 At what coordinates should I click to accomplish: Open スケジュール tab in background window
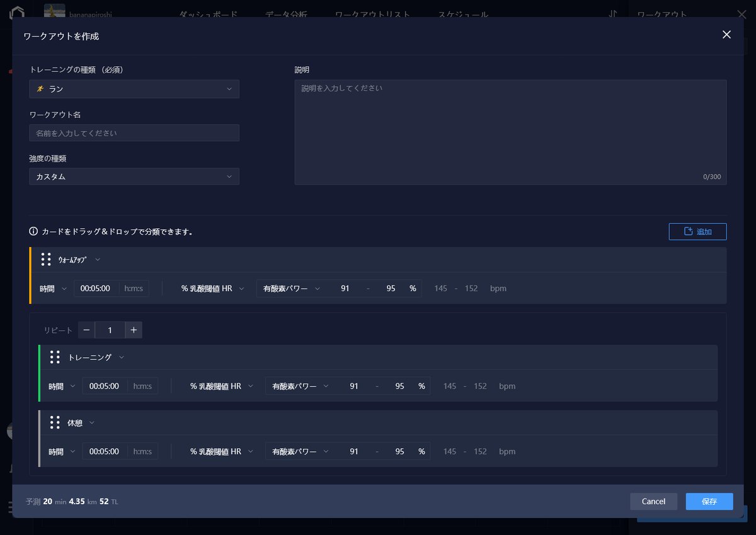coord(463,13)
